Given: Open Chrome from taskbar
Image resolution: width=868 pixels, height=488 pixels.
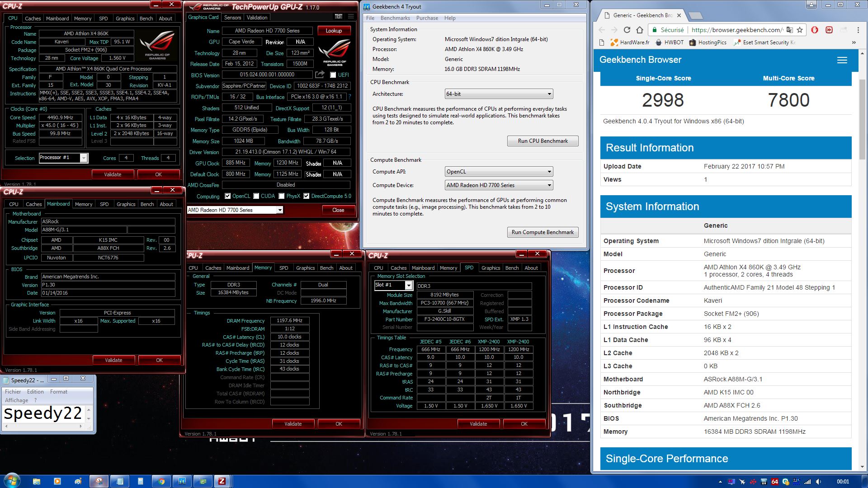Looking at the screenshot, I should pos(161,481).
